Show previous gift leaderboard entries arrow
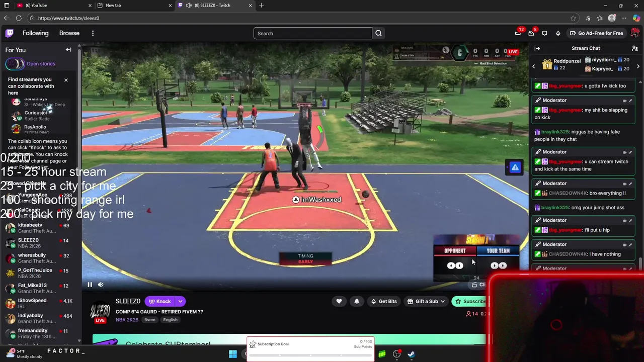 (x=534, y=66)
